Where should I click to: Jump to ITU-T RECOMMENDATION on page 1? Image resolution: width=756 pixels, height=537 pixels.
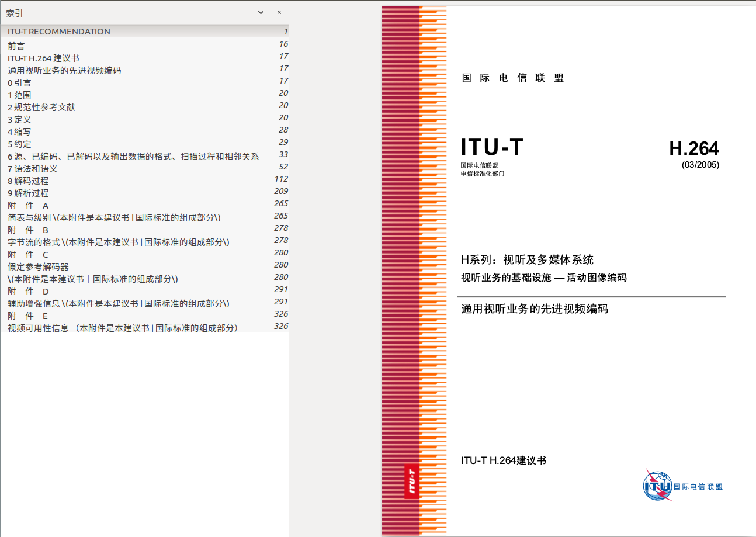click(x=57, y=31)
